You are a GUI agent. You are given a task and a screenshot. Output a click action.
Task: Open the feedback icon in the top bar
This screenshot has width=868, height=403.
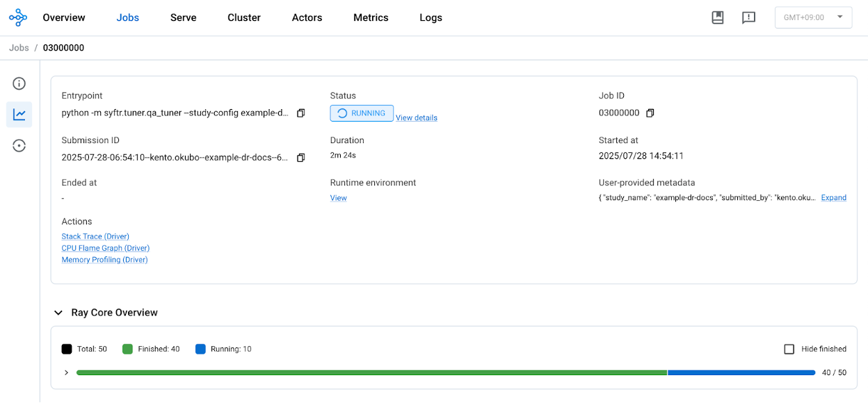(x=748, y=17)
